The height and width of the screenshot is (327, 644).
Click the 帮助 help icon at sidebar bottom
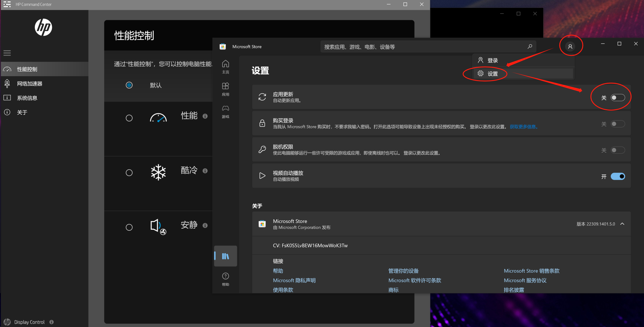point(226,276)
